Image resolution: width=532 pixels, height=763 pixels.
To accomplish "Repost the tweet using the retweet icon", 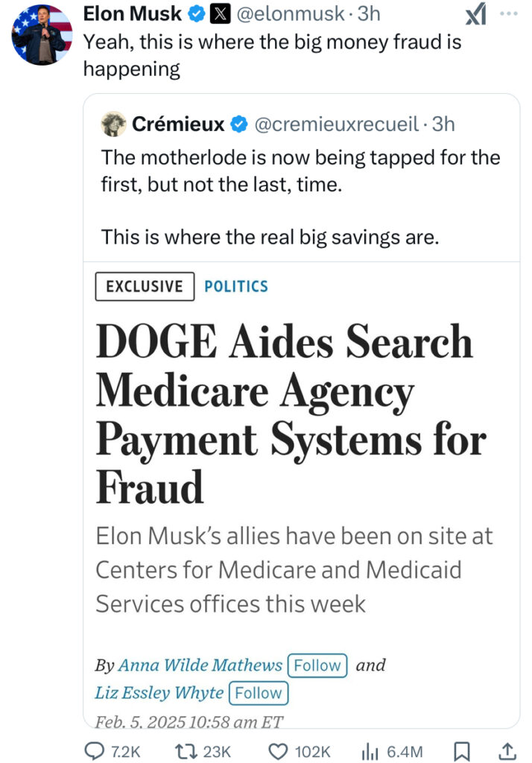I will pos(185,751).
